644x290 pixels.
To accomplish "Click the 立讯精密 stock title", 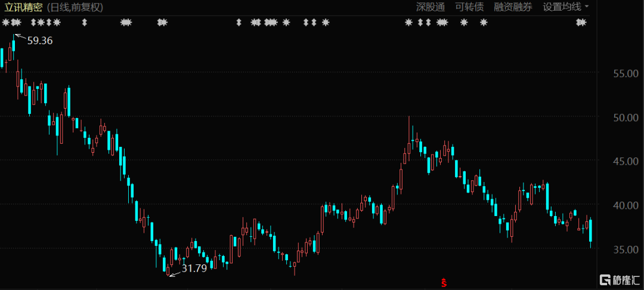I will click(x=23, y=7).
